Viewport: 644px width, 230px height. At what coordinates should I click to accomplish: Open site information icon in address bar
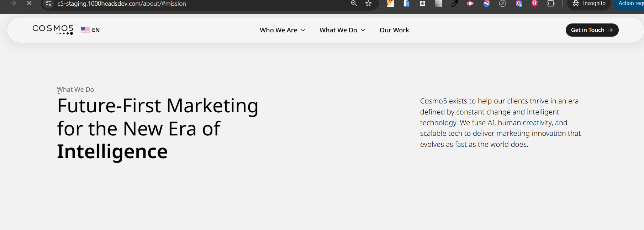pyautogui.click(x=48, y=4)
